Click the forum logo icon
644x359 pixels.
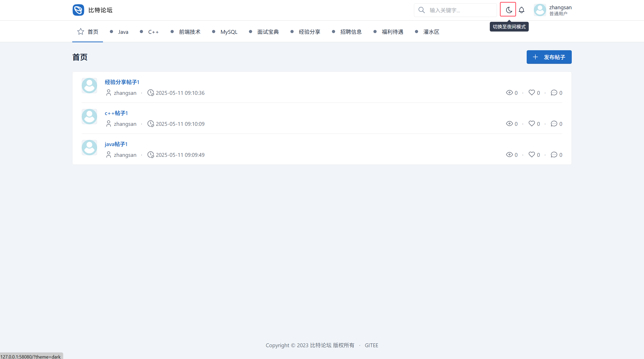coord(78,10)
